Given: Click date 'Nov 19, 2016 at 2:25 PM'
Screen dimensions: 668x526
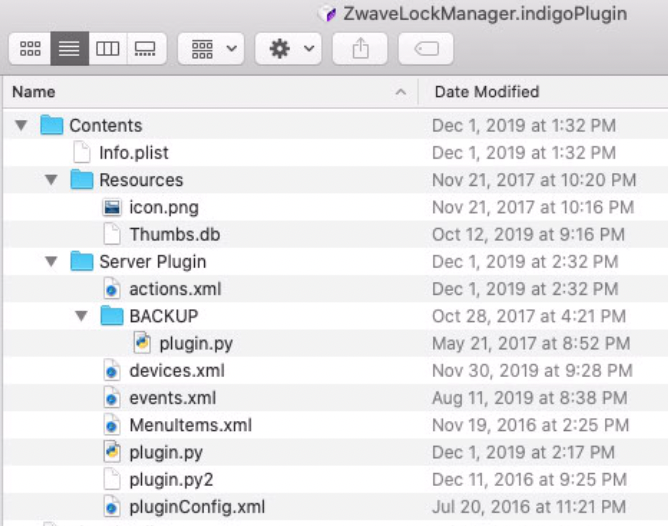Looking at the screenshot, I should 530,425.
